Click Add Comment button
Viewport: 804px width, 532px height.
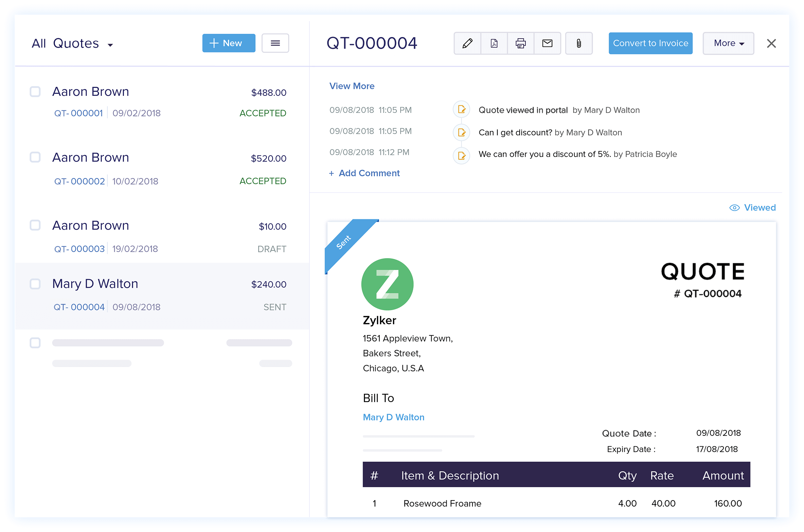tap(365, 173)
